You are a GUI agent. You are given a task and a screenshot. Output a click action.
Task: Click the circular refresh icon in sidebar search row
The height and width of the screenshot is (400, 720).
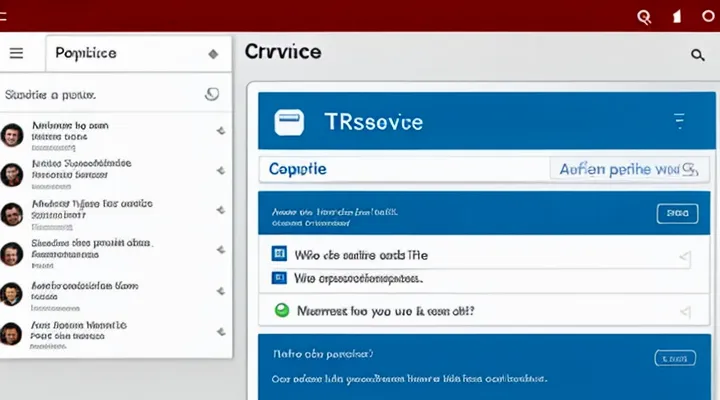[211, 94]
